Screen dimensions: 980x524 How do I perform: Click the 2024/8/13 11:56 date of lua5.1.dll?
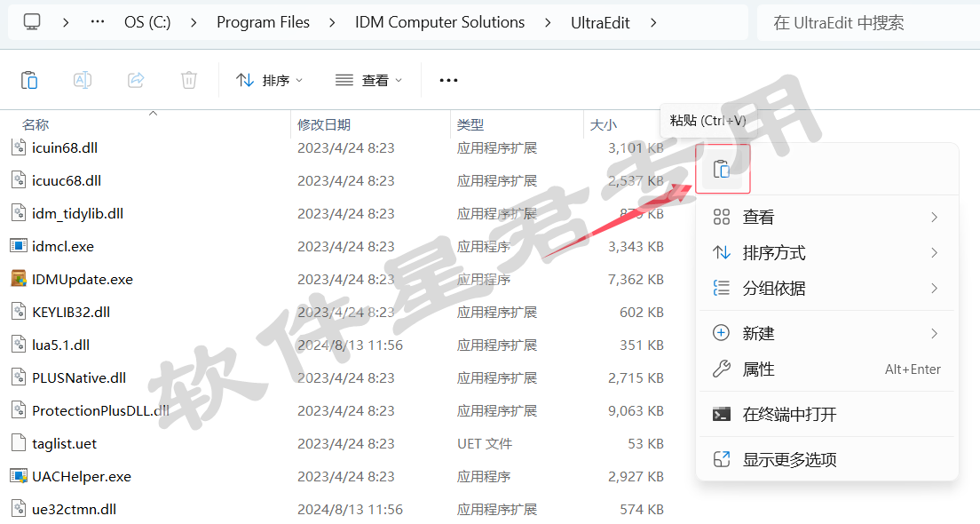(x=350, y=345)
